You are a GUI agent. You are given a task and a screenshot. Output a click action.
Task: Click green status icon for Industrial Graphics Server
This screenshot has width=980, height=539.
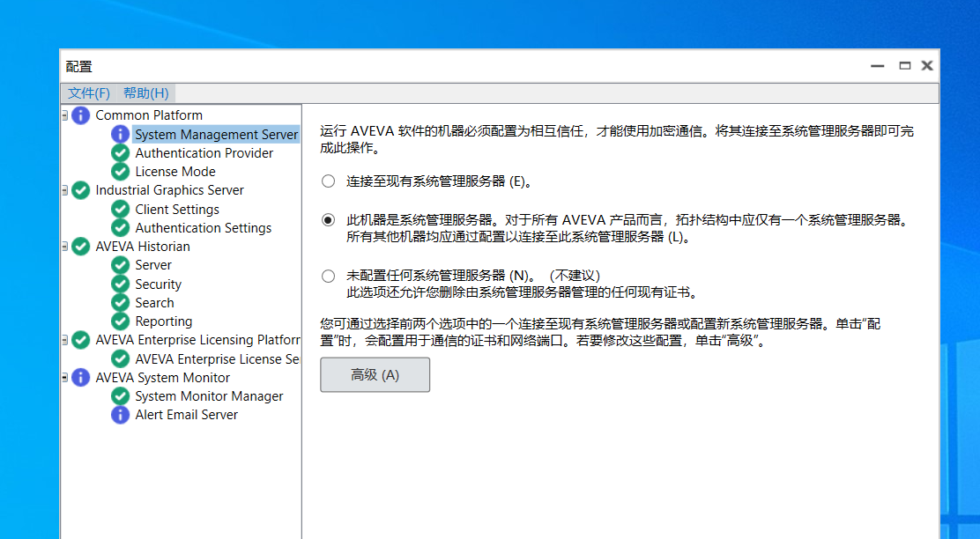coord(81,190)
